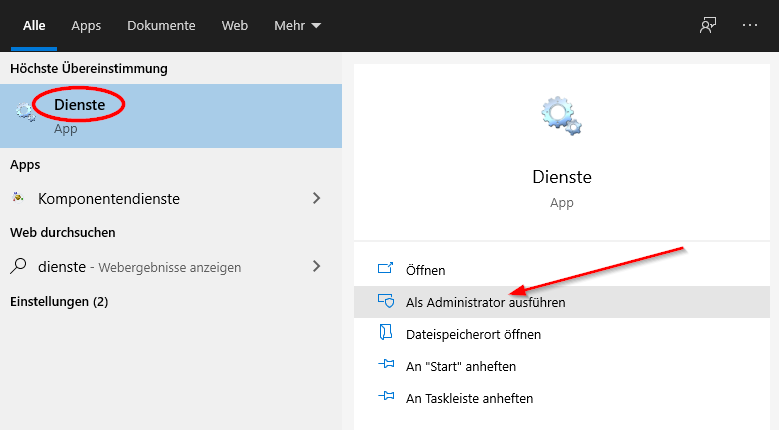Click the Komponentendienste app icon
Image resolution: width=779 pixels, height=430 pixels.
click(x=18, y=198)
